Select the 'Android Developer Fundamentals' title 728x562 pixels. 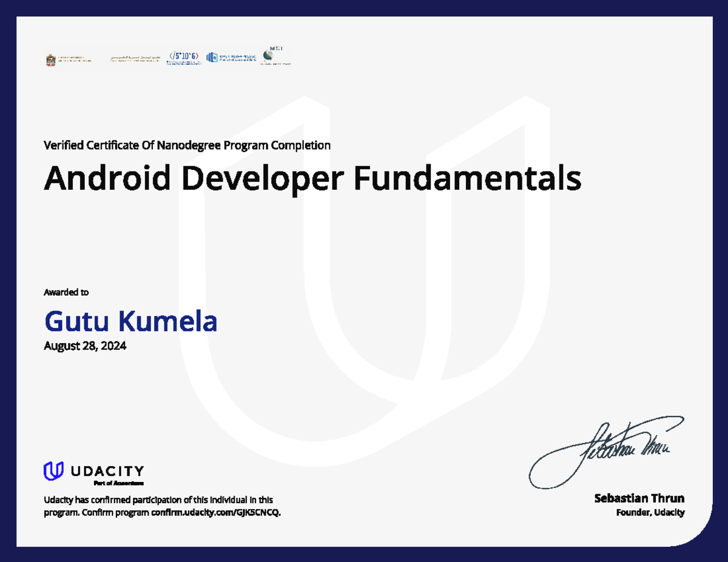(x=312, y=178)
